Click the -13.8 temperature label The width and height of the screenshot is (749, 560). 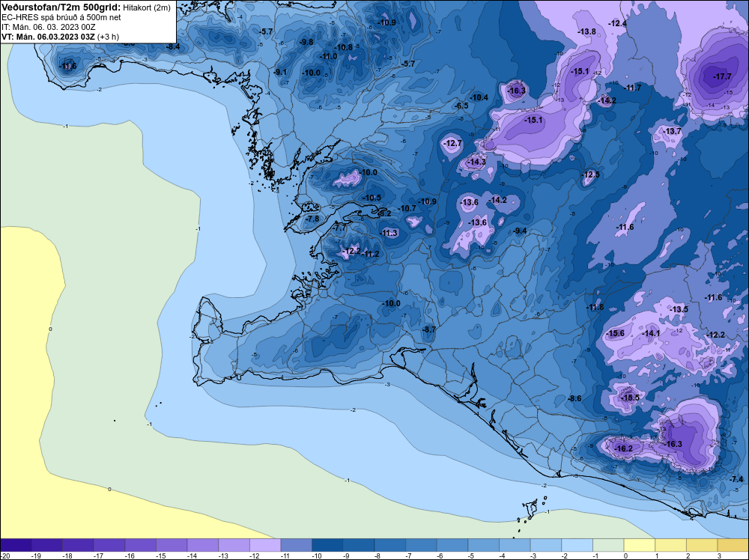pyautogui.click(x=586, y=31)
